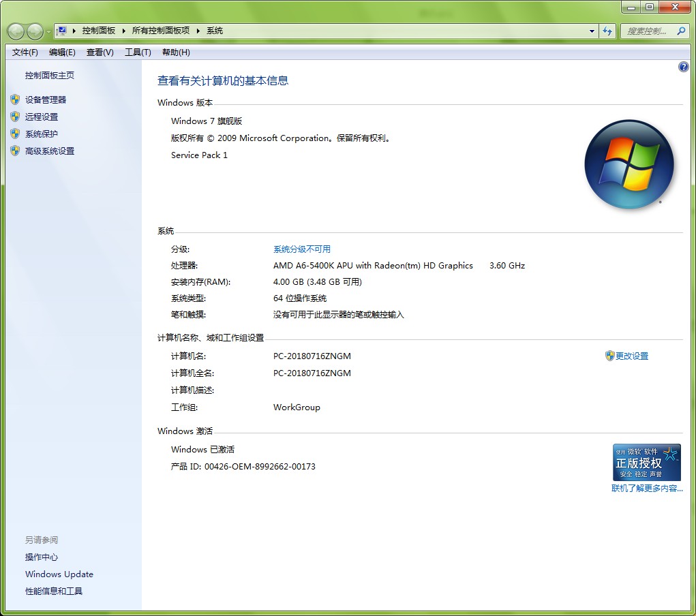Click the 产品 ID 00426-OEM-8992662-00173 text
The width and height of the screenshot is (696, 616).
tap(243, 467)
